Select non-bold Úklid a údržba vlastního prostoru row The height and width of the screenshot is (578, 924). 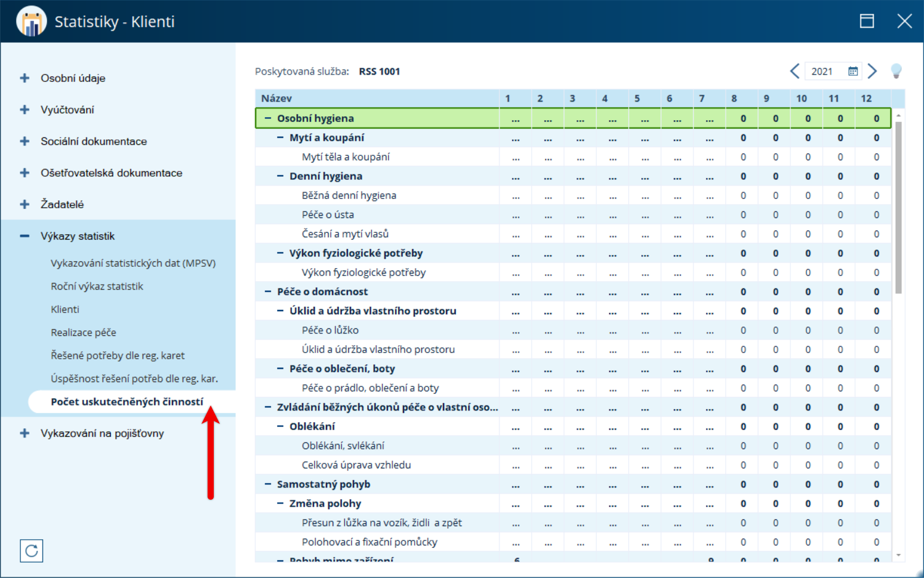(x=573, y=349)
